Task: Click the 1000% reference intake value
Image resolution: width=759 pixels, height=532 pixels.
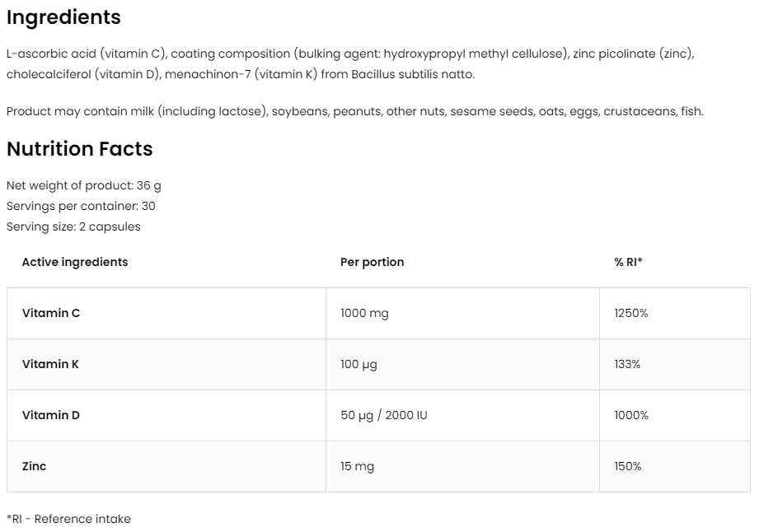Action: [631, 415]
